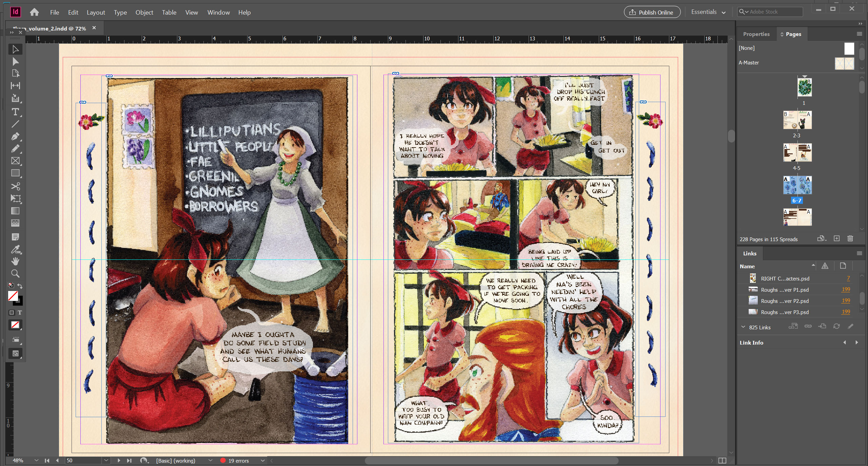Click the Gap tool
The height and width of the screenshot is (466, 868).
(x=15, y=85)
